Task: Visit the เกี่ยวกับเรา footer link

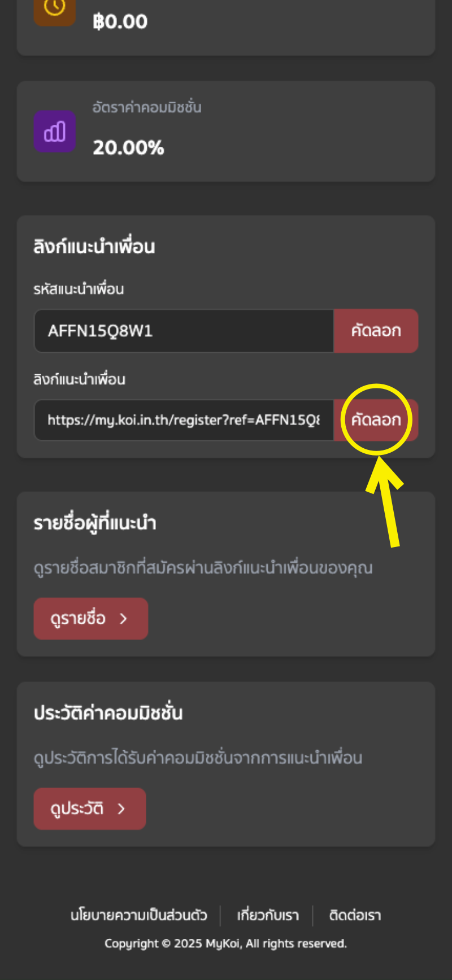Action: point(268,915)
